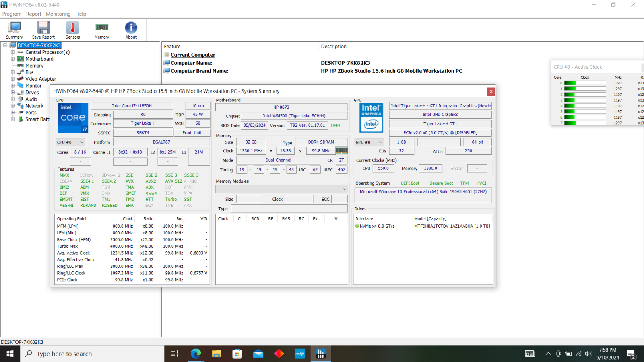Click the Windows taskbar search box

[92, 354]
